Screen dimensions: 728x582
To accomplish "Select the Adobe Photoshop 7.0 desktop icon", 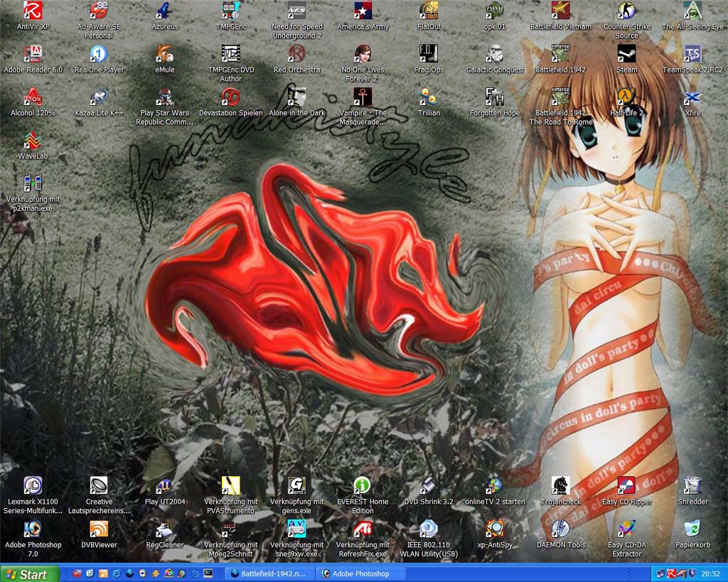I will tap(33, 529).
